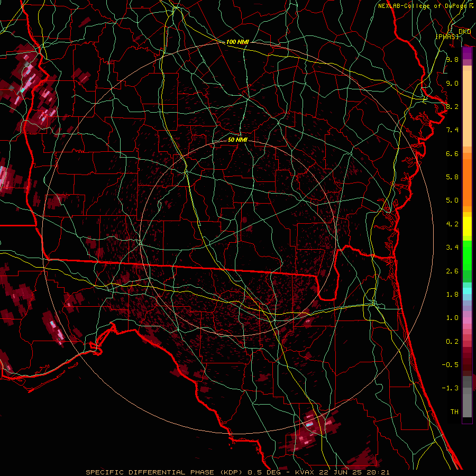The image size is (476, 476).
Task: Click the bright green segment of the color bar
Action: point(467,255)
